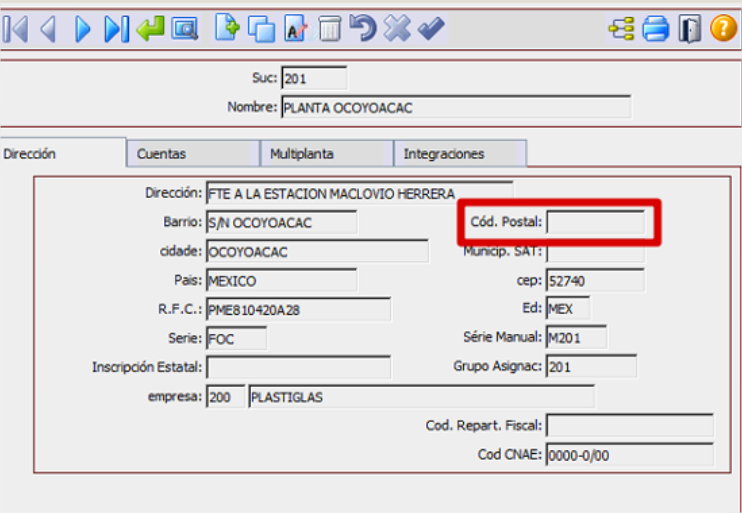Click the Inscripción Estatal label
The width and height of the screenshot is (742, 513).
point(147,367)
